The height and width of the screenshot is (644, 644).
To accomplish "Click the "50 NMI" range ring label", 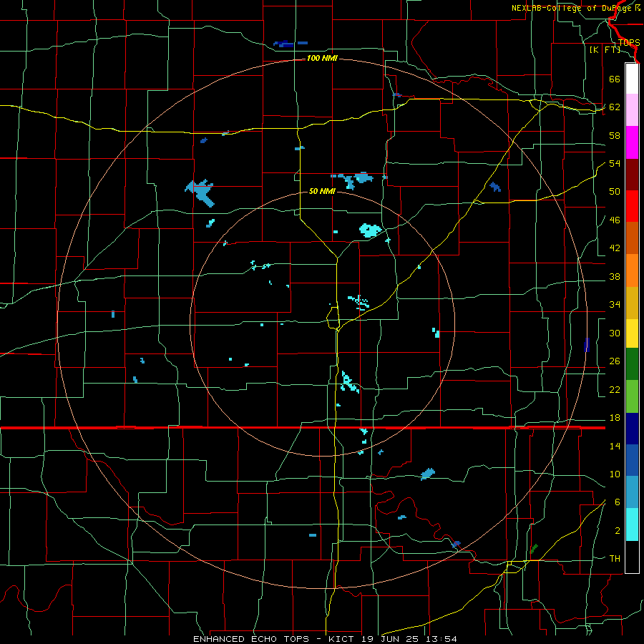I will 322,191.
